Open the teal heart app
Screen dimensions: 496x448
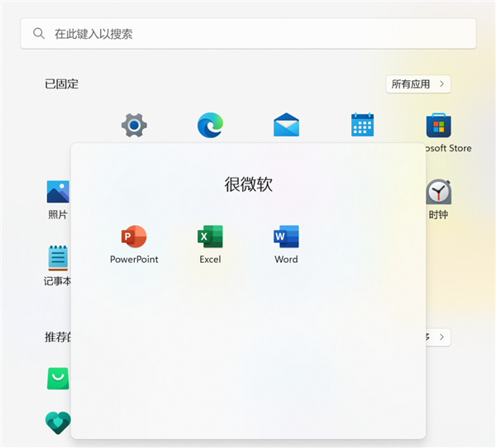[x=58, y=422]
